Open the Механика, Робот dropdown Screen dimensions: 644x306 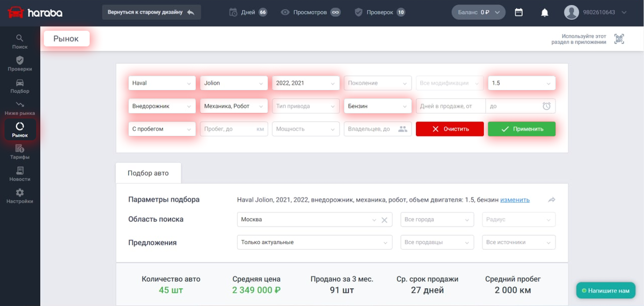(234, 106)
